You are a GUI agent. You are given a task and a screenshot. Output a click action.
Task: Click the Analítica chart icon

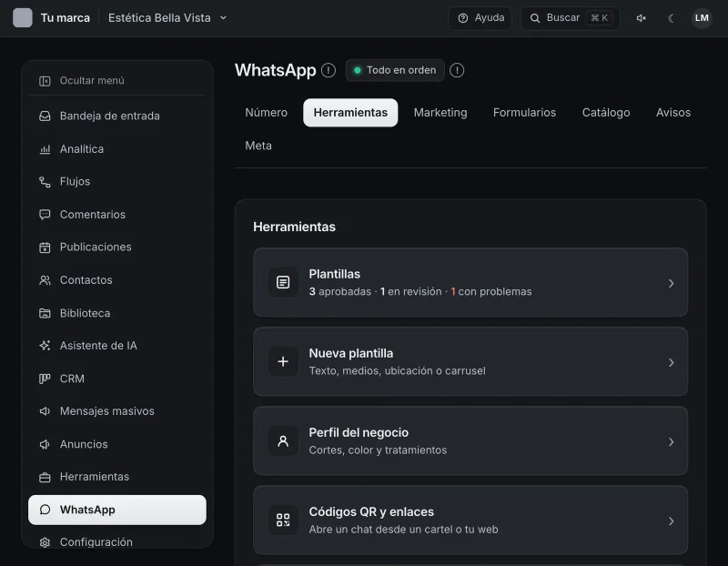[45, 149]
